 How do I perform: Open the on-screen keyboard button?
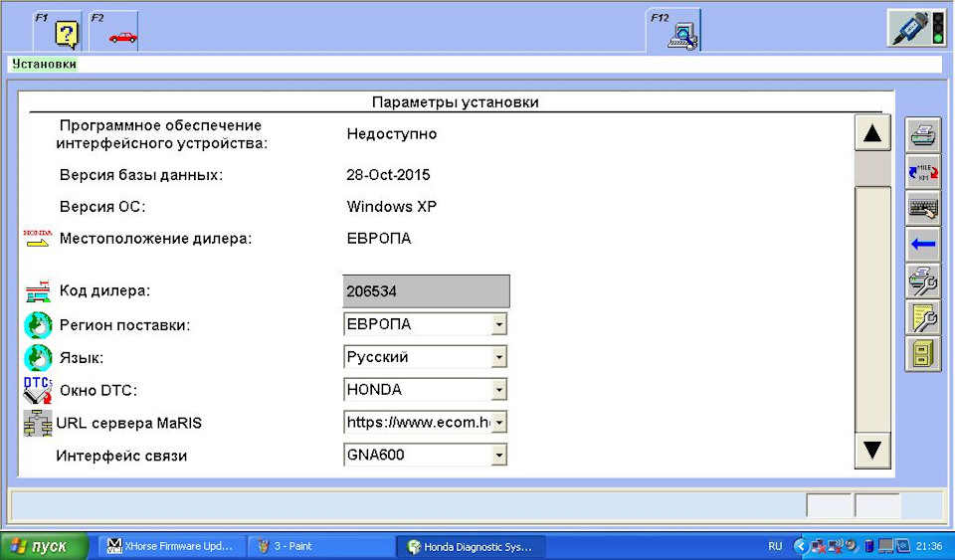coord(923,208)
